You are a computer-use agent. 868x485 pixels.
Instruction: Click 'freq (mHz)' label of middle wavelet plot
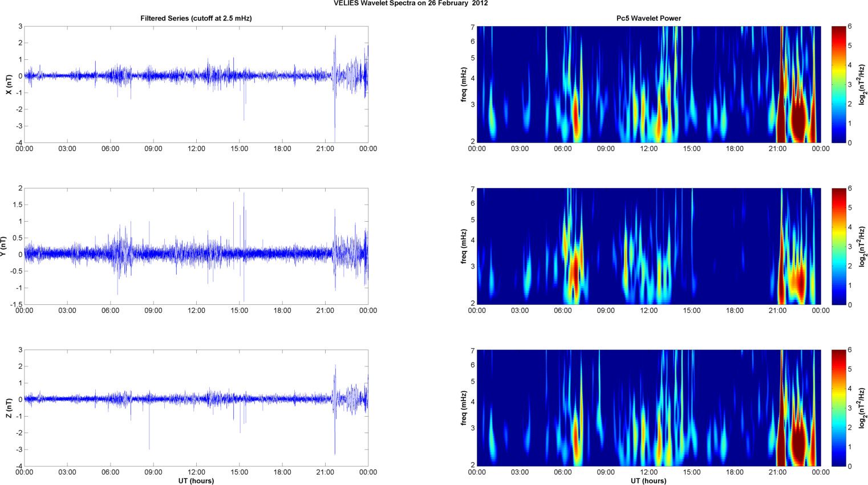(x=464, y=246)
